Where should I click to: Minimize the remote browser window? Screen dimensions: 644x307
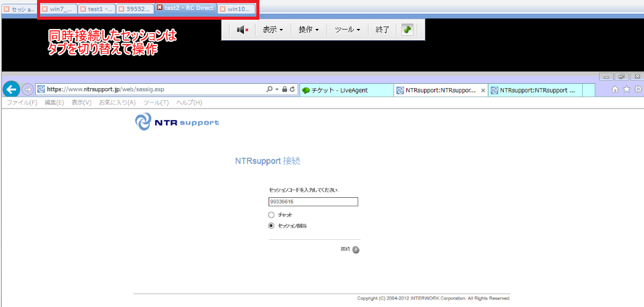click(x=606, y=76)
